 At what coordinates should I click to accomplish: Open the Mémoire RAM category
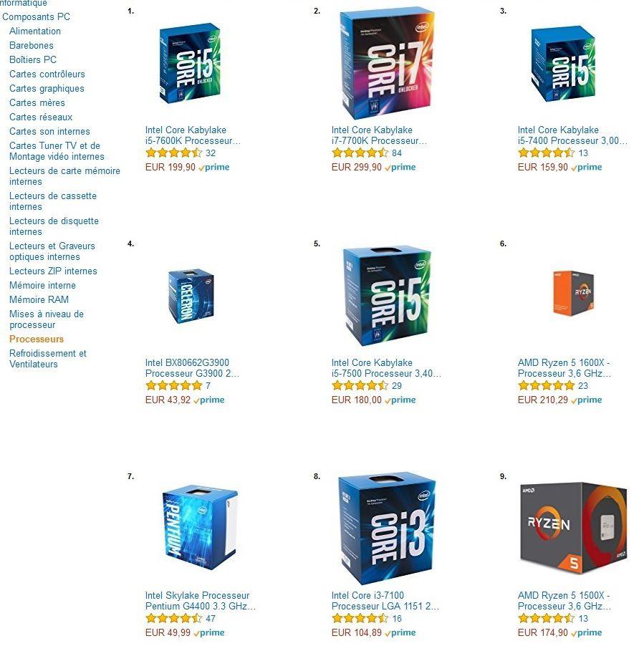[x=39, y=299]
